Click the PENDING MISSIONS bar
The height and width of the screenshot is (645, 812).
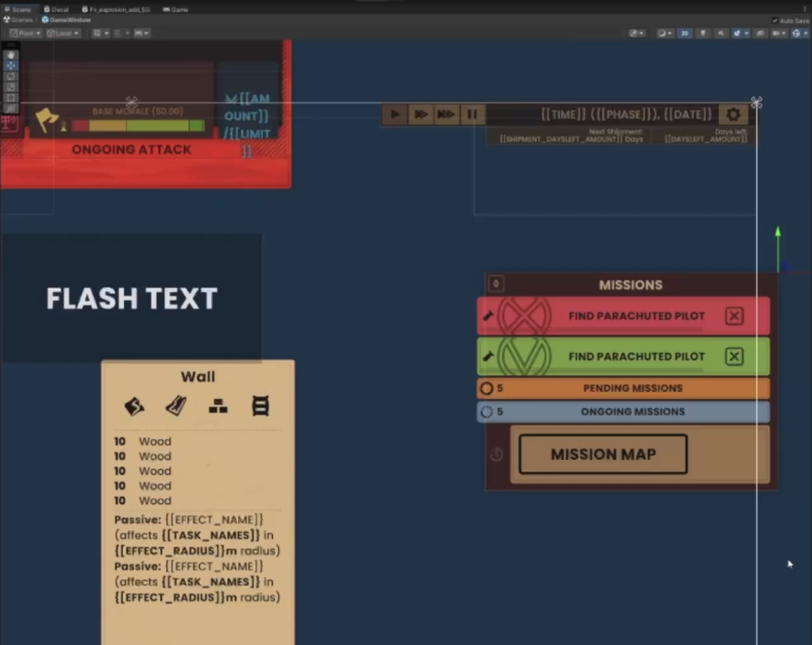pyautogui.click(x=632, y=388)
